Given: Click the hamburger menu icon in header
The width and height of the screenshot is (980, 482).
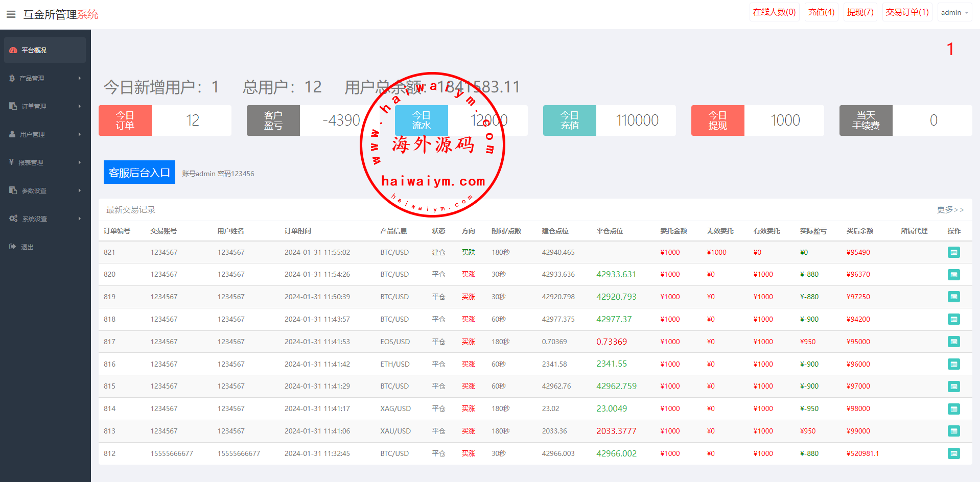Looking at the screenshot, I should point(11,14).
